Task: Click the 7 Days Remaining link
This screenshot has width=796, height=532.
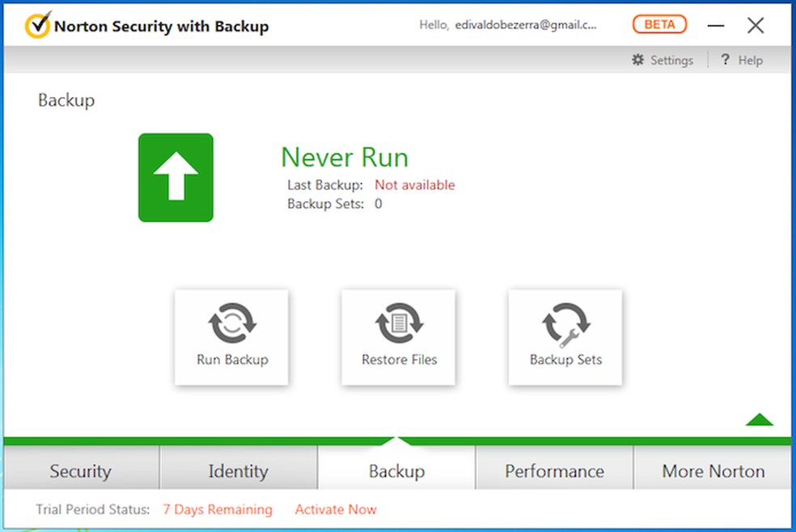Action: [x=218, y=509]
